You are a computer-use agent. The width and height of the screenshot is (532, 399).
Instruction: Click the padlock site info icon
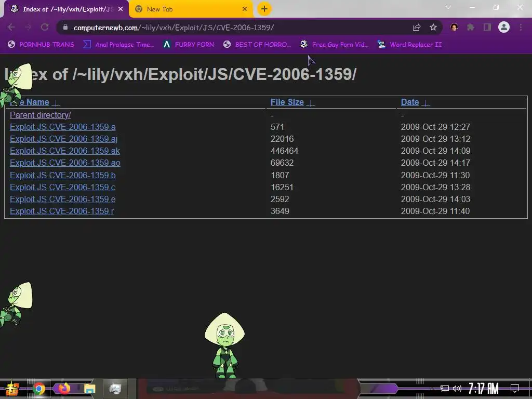pyautogui.click(x=65, y=28)
